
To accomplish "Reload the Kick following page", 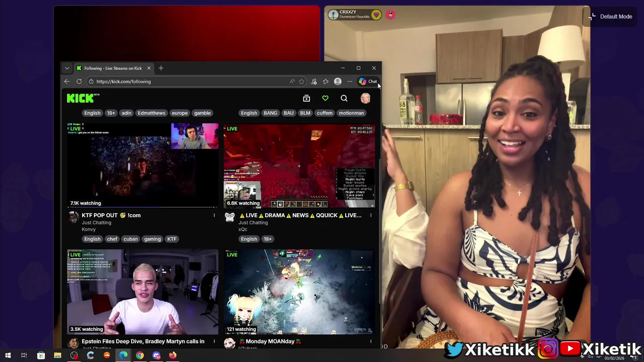I will [x=79, y=81].
